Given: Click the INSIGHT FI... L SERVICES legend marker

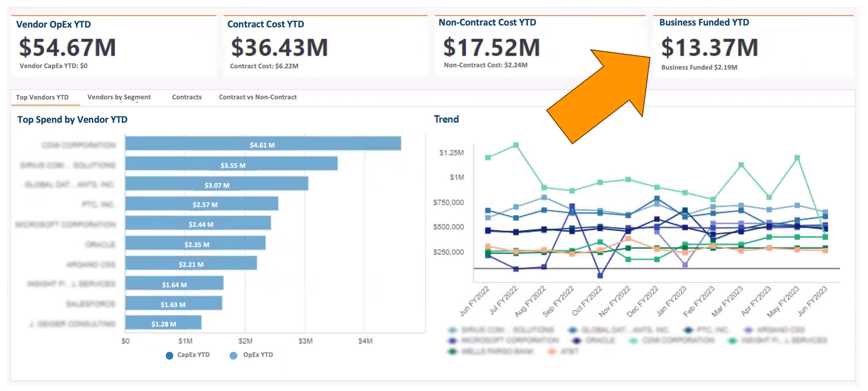Looking at the screenshot, I should click(x=732, y=340).
